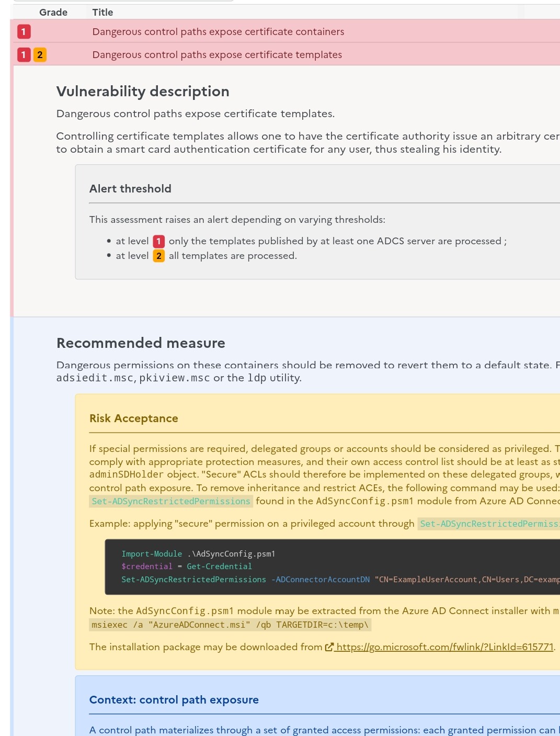Image resolution: width=560 pixels, height=736 pixels.
Task: Click external link icon before go.microsoft.com URL
Action: (329, 647)
